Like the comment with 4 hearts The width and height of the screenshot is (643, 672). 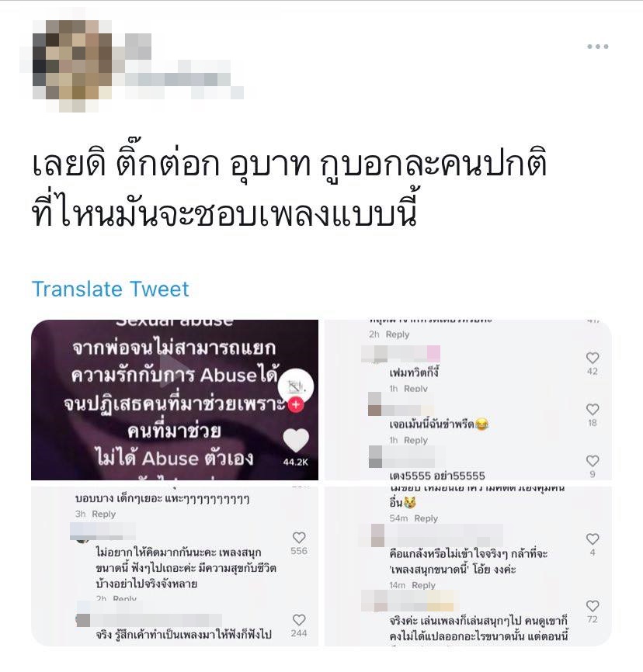593,539
